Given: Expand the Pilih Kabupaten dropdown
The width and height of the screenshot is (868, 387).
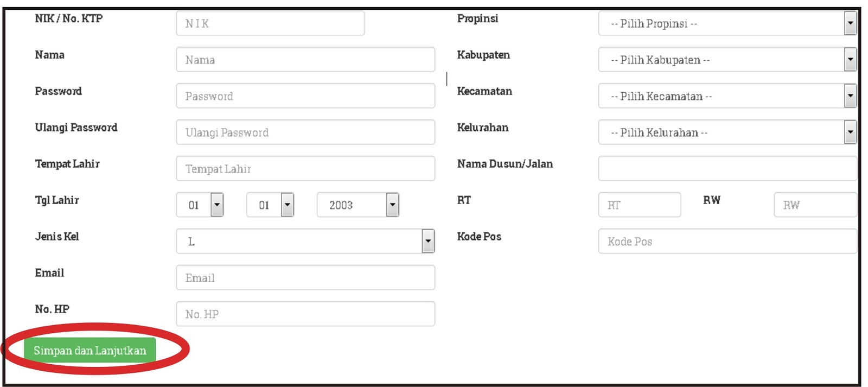Looking at the screenshot, I should [727, 60].
